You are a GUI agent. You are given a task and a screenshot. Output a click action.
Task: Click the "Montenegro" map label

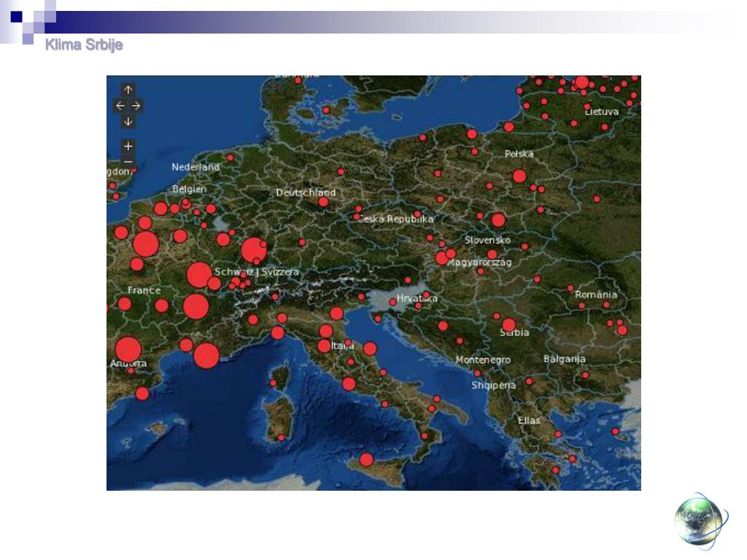pyautogui.click(x=483, y=360)
